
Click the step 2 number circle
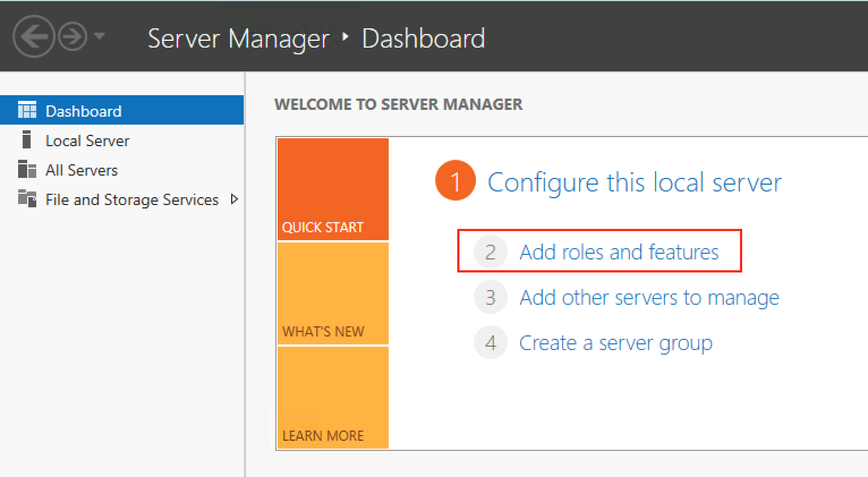tap(491, 252)
